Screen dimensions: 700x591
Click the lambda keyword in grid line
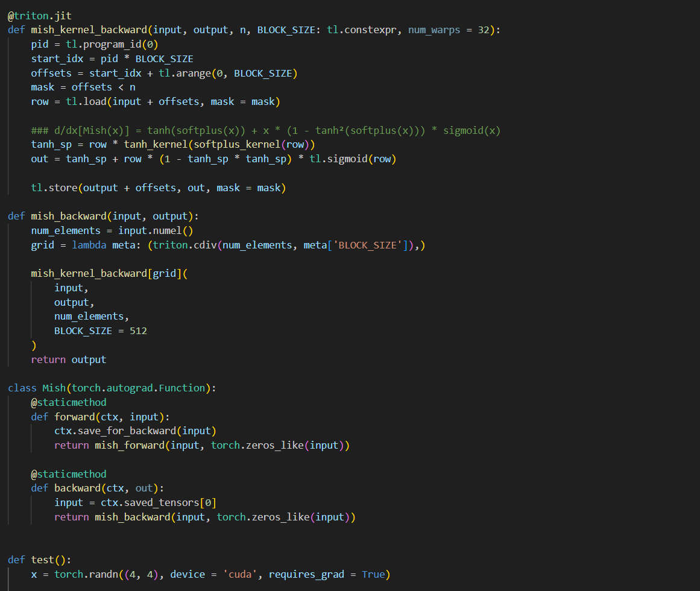(89, 245)
